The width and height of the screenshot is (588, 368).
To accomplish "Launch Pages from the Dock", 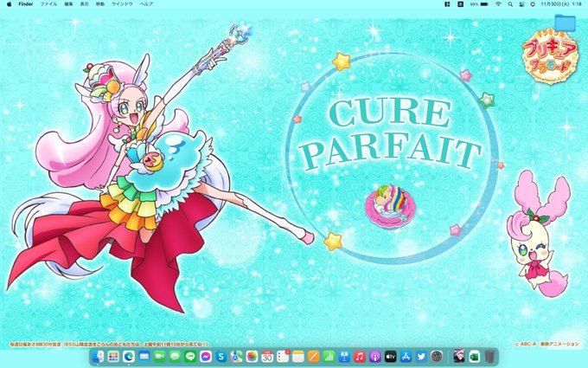I will [x=313, y=357].
